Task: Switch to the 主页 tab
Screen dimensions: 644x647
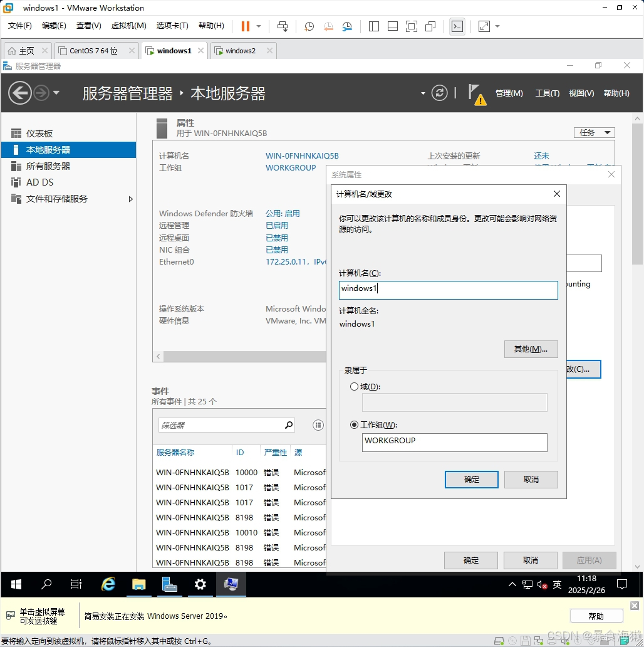Action: pyautogui.click(x=26, y=51)
